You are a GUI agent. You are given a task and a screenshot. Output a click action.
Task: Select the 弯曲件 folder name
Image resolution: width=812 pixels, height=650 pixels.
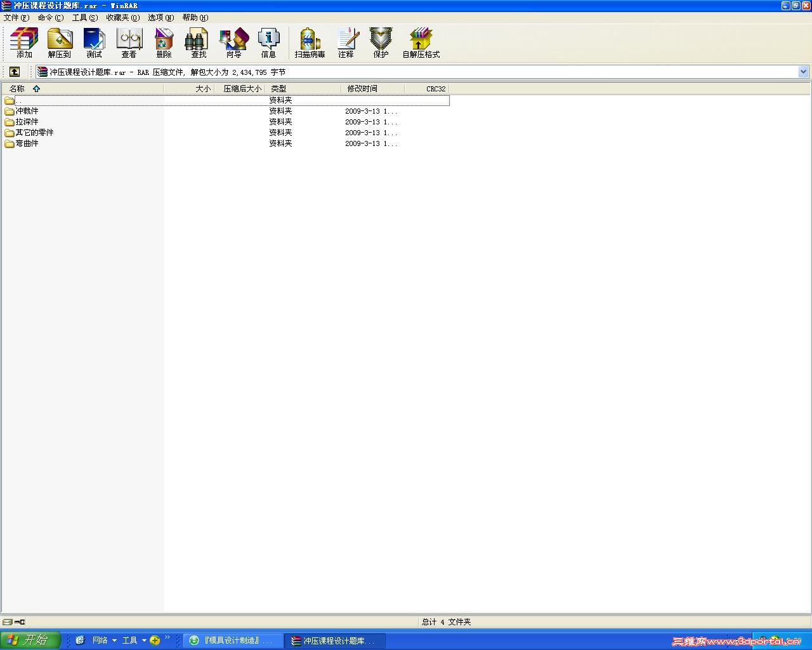[27, 143]
